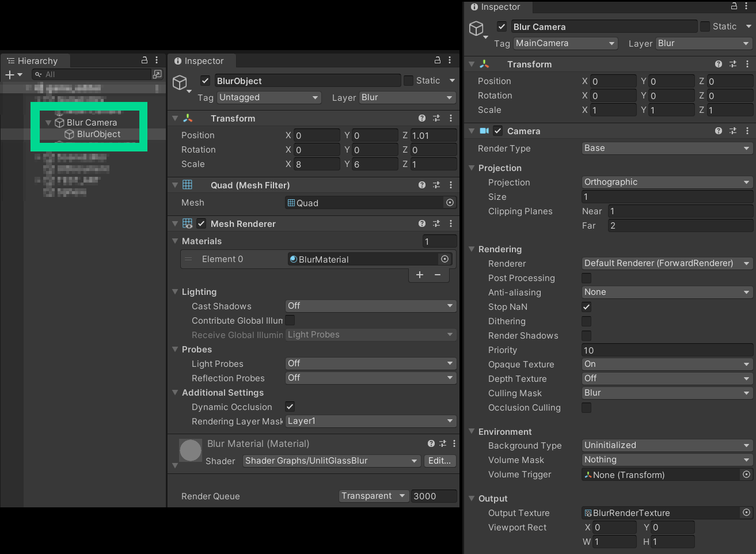
Task: Enable Occlusion Culling checkbox
Action: (x=586, y=408)
